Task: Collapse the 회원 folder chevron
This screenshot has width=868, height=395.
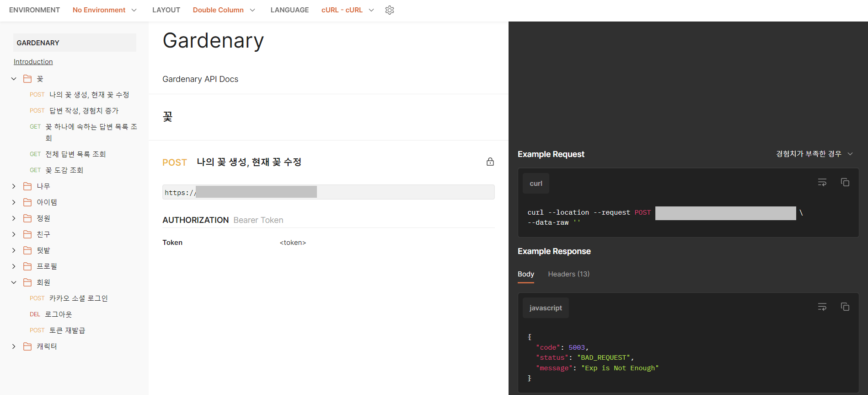Action: [14, 282]
